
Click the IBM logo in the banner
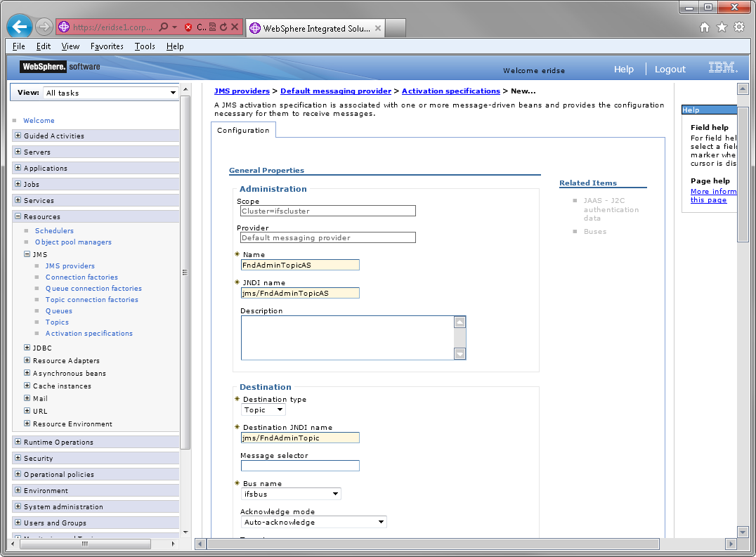point(723,67)
